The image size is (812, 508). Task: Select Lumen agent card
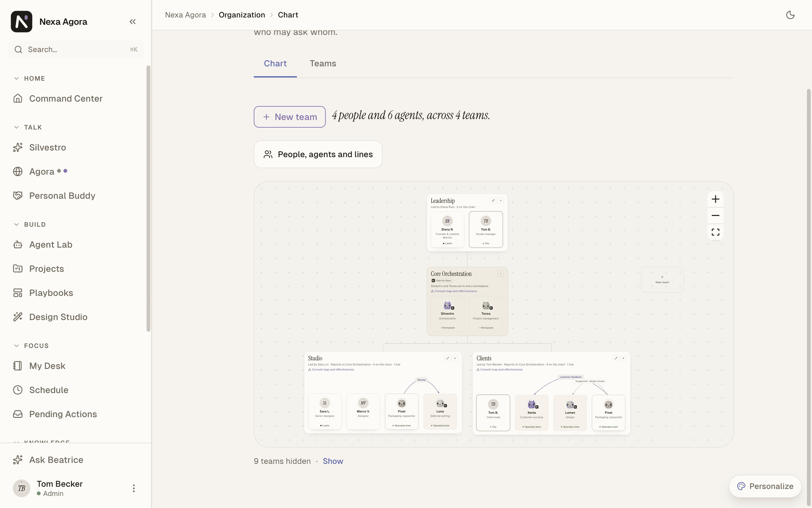click(570, 413)
